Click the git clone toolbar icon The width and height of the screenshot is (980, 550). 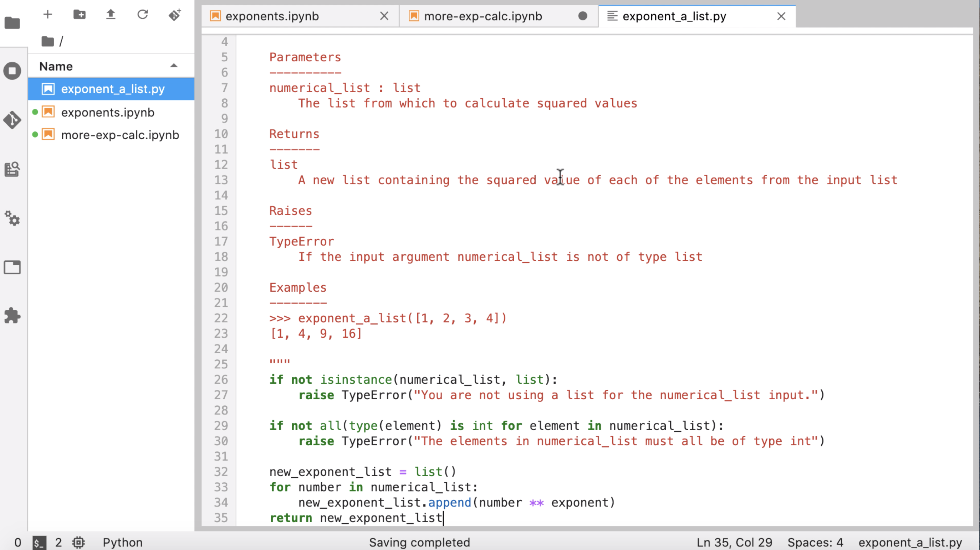click(x=175, y=15)
